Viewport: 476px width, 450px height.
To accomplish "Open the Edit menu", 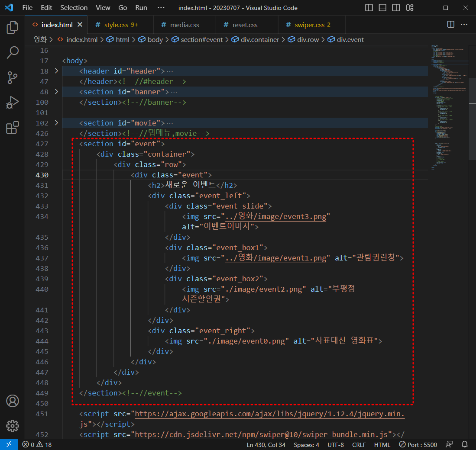I will tap(46, 8).
